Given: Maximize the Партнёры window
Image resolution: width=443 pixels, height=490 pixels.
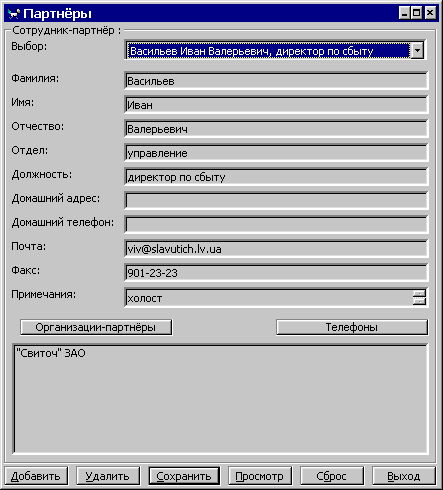Looking at the screenshot, I should point(417,13).
